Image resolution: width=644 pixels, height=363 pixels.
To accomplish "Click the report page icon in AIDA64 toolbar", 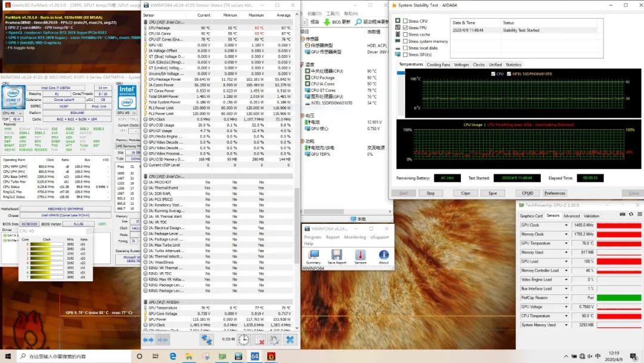I will pos(305,21).
